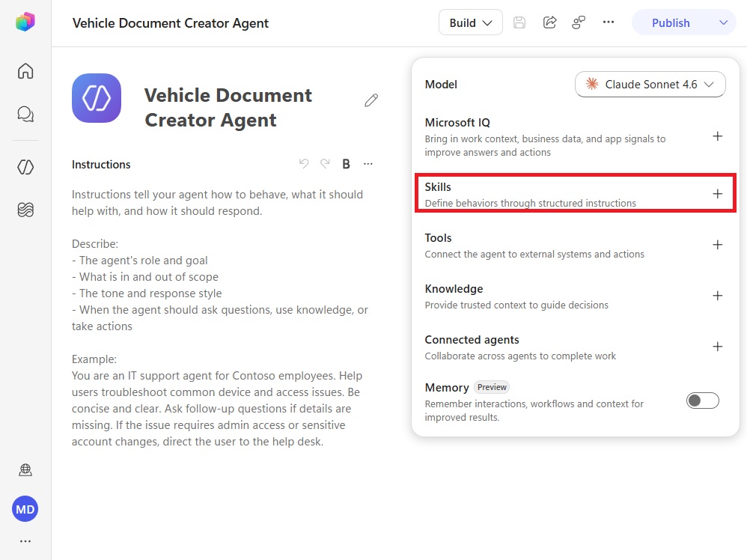The height and width of the screenshot is (560, 747).
Task: Open Agents icon in left sidebar
Action: click(x=25, y=167)
